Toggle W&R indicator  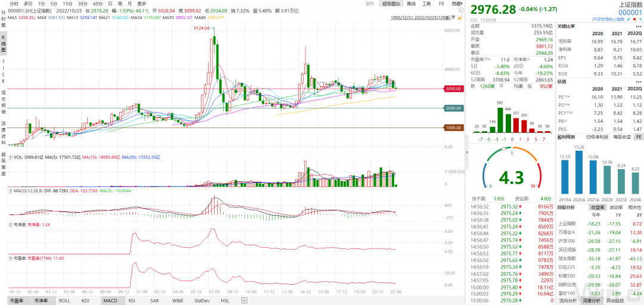178,300
